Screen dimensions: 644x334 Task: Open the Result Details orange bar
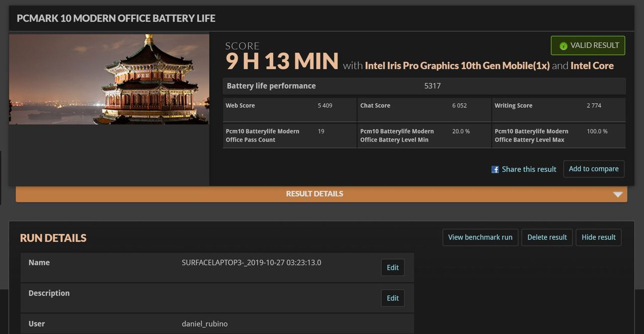[x=321, y=194]
